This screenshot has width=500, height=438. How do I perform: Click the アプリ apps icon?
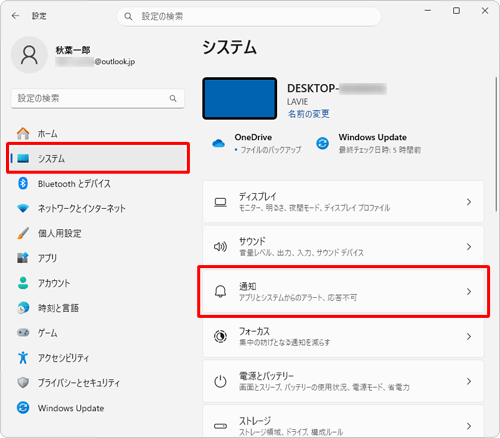click(x=23, y=258)
